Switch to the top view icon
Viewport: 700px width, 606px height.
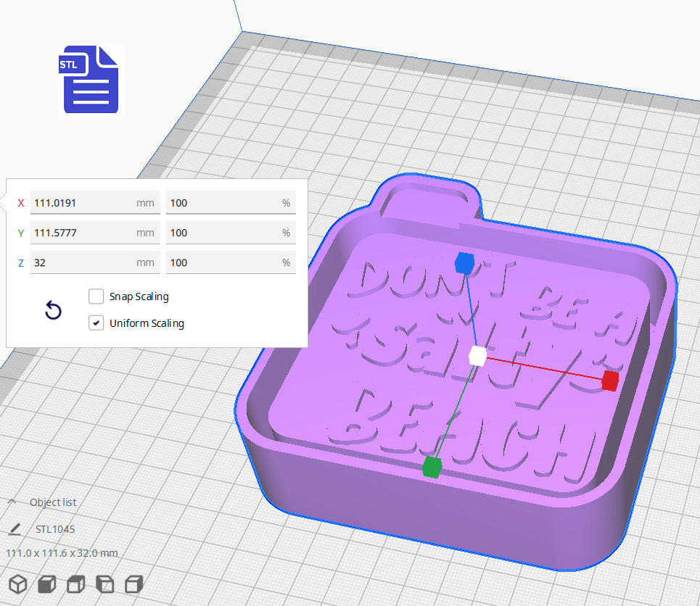click(75, 584)
